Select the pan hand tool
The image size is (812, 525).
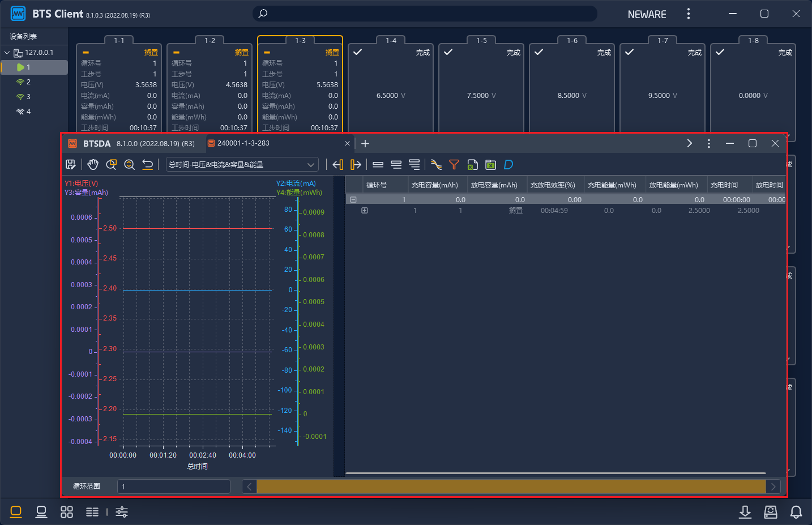[93, 165]
